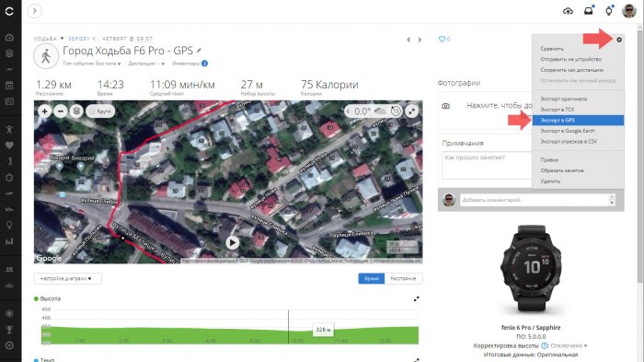Click the elevation chart cursor line at 328 м
Screen dimensions: 644x362
click(288, 327)
